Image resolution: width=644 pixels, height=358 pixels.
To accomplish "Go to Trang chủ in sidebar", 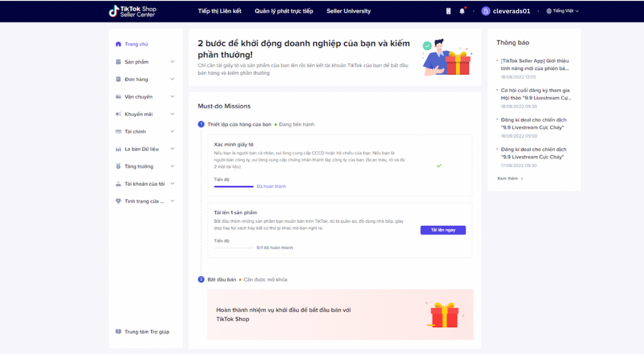I will (x=136, y=44).
